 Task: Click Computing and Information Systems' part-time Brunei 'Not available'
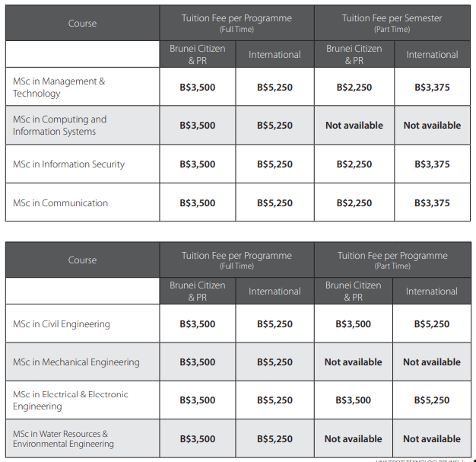354,126
